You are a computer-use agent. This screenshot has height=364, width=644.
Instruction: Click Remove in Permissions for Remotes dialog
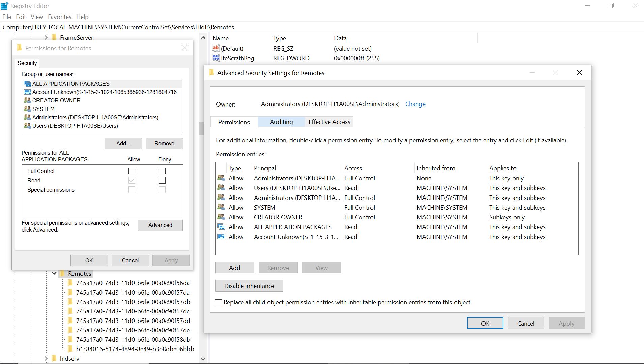point(164,143)
